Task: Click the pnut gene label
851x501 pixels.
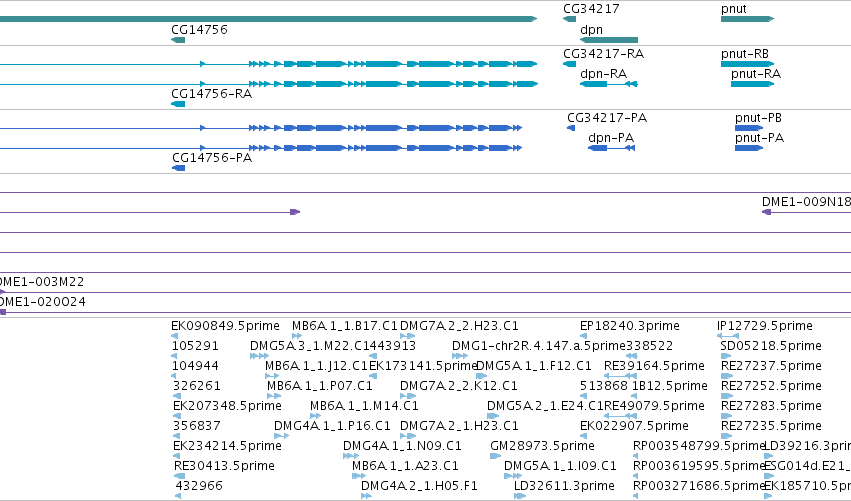Action: 734,9
